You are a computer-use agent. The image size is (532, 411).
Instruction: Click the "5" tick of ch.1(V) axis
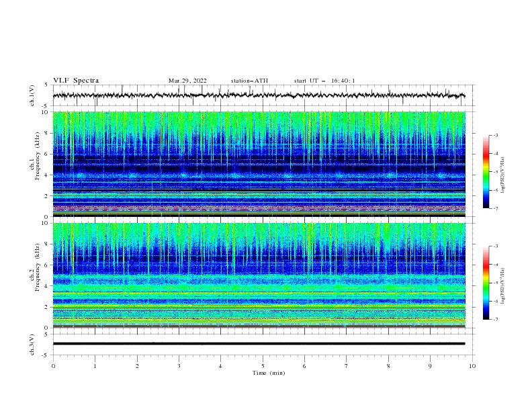point(47,85)
